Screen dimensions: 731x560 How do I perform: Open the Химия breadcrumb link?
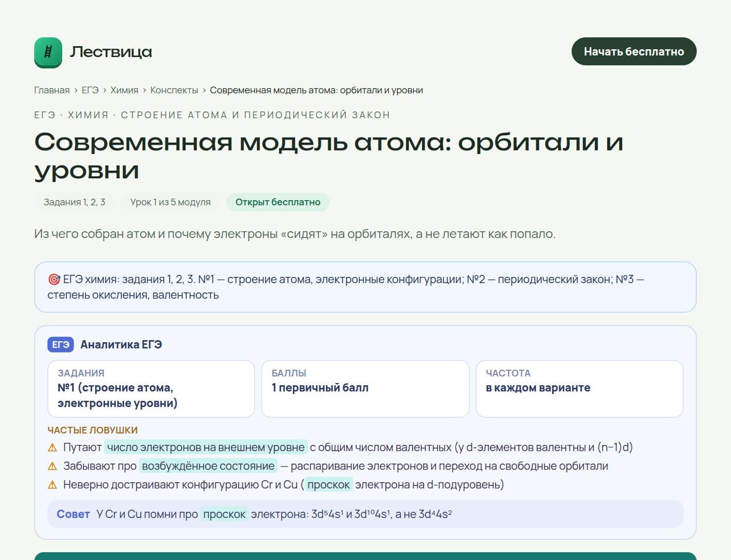[x=124, y=90]
